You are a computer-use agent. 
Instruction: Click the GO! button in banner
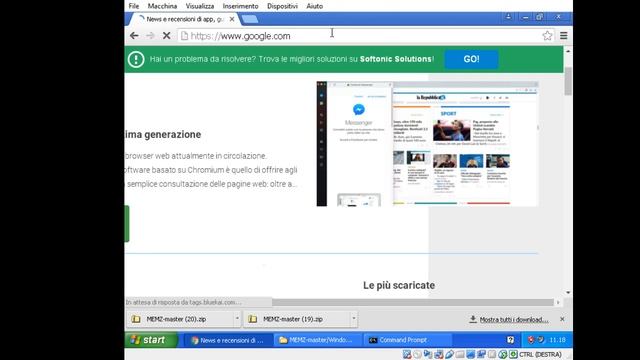[x=471, y=59]
